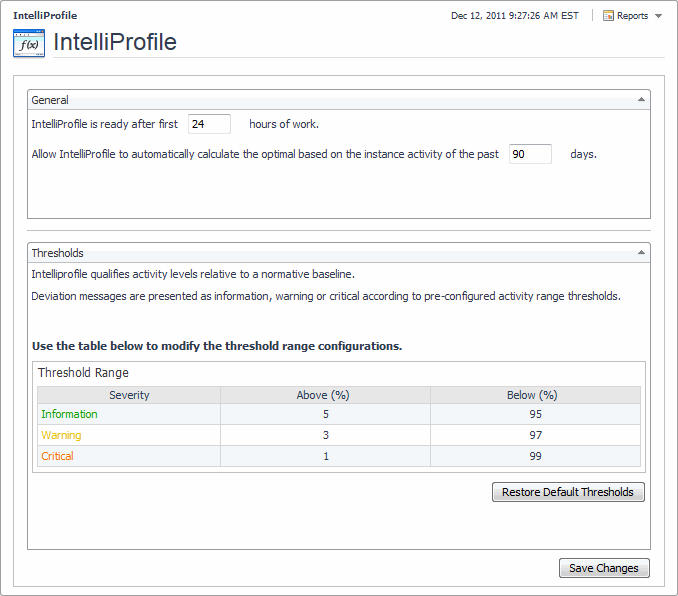Open the Reports dropdown arrow

[658, 16]
